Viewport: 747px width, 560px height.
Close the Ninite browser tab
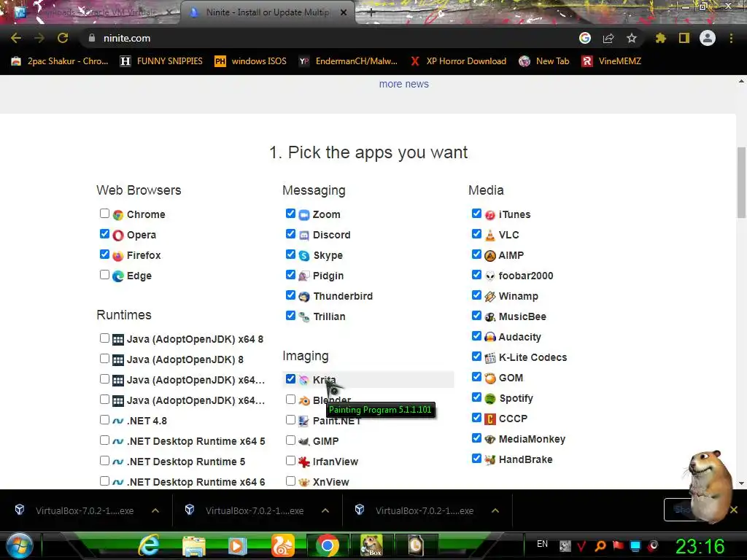[344, 13]
